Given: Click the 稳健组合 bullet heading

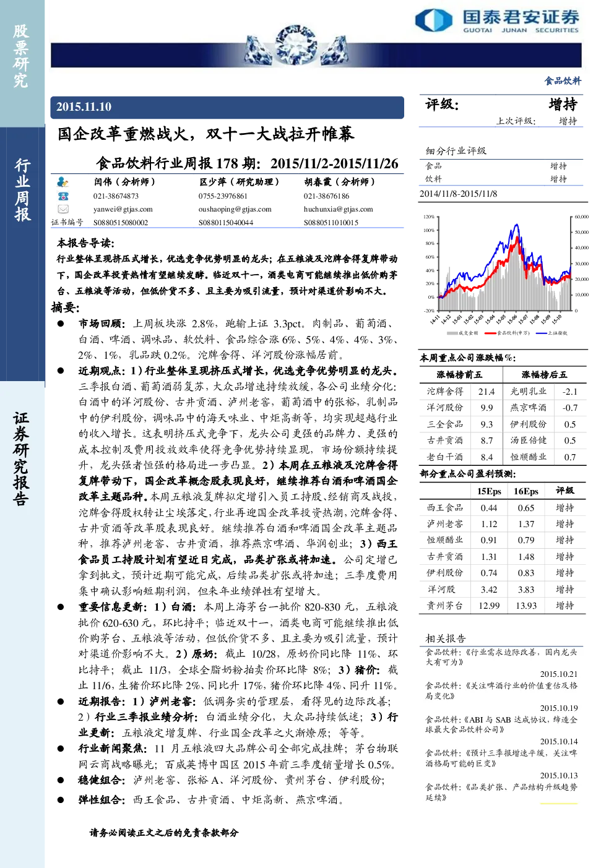Looking at the screenshot, I should pyautogui.click(x=102, y=780).
